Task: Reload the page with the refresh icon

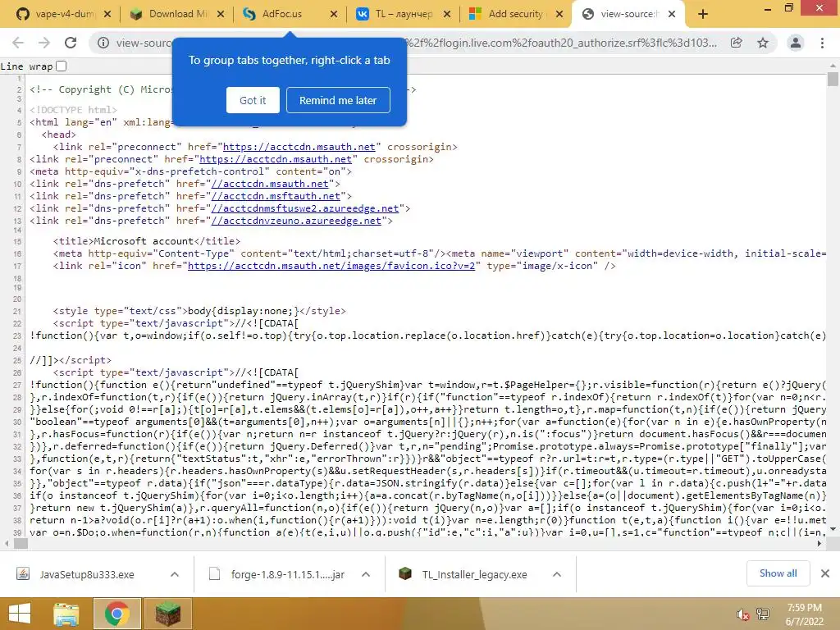Action: click(71, 43)
